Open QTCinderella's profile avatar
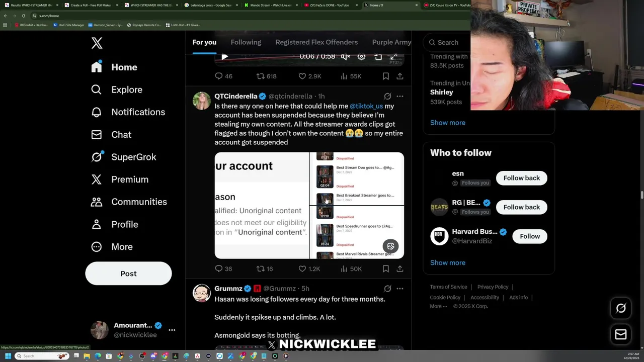644x362 pixels. coord(202,101)
